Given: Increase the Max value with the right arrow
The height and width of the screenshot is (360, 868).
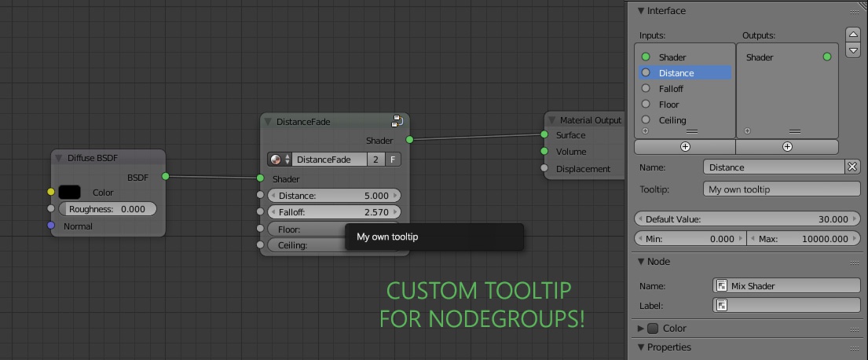Looking at the screenshot, I should pos(855,239).
